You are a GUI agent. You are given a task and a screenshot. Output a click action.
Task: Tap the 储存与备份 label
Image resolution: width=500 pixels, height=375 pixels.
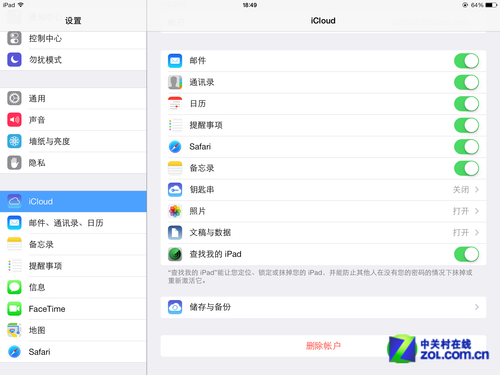pos(210,307)
